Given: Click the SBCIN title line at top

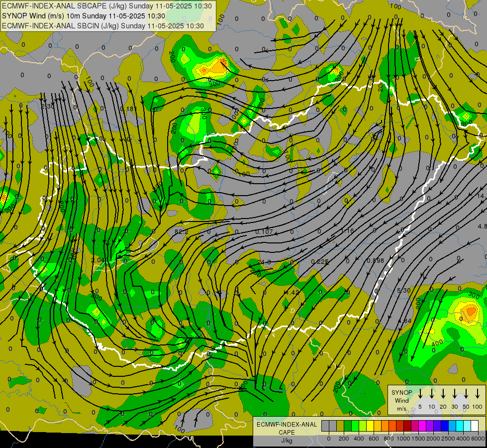Looking at the screenshot, I should pos(102,26).
